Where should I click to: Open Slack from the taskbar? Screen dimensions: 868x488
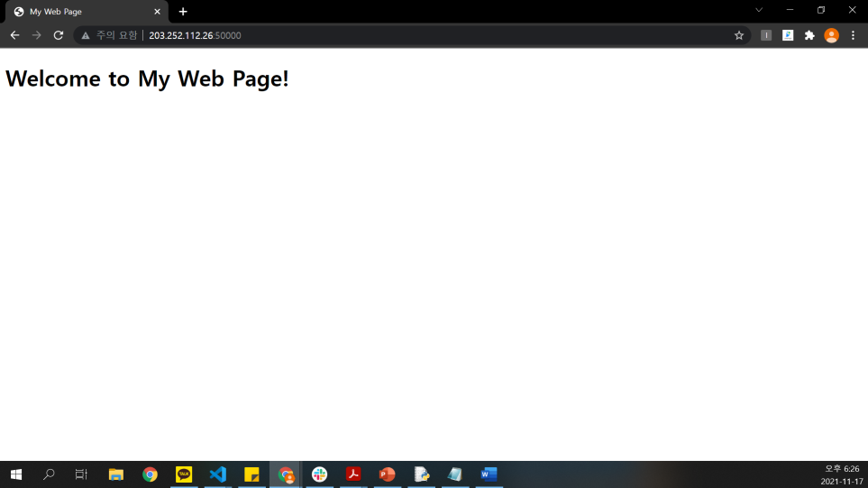pos(319,474)
